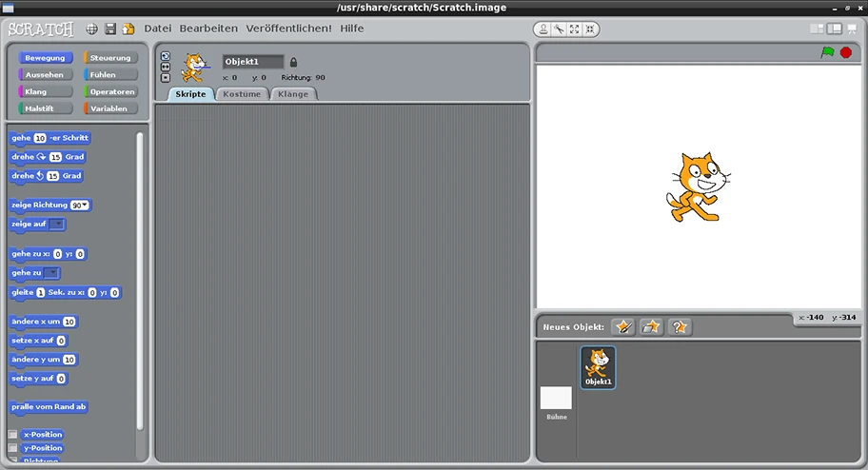868x470 pixels.
Task: Get a surprise sprite
Action: 680,327
